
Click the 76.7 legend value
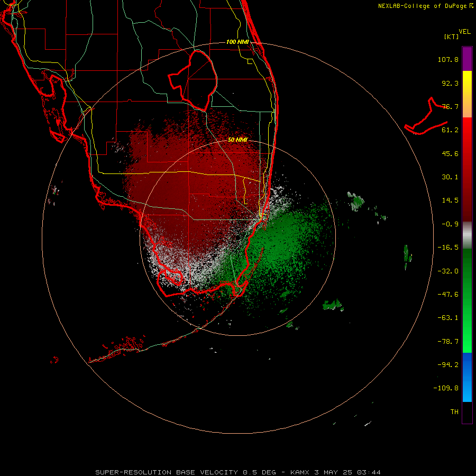(450, 106)
